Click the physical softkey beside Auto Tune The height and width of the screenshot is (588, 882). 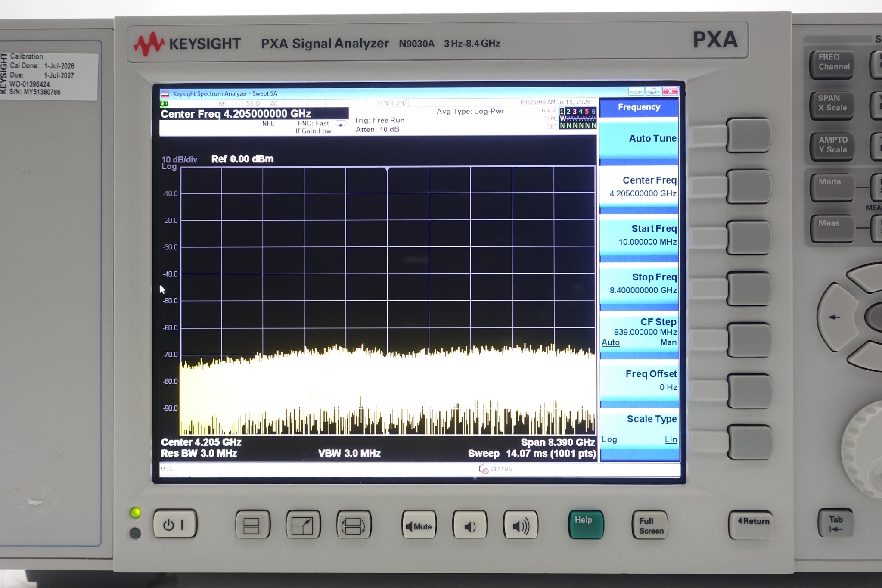pos(748,135)
